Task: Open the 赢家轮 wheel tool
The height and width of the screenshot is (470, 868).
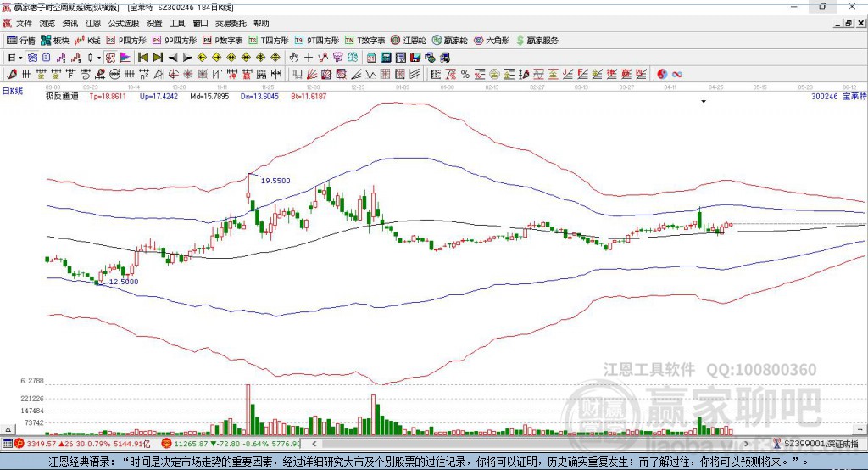Action: click(449, 41)
